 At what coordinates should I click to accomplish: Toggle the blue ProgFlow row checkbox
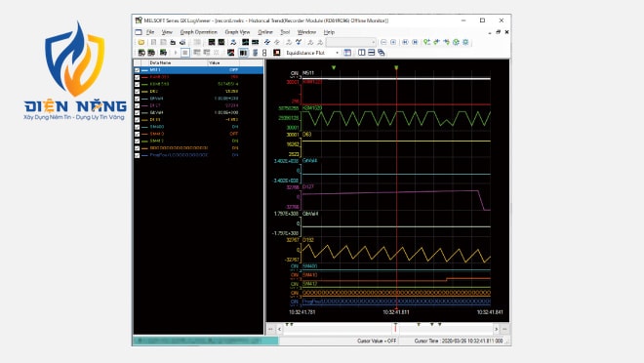click(x=138, y=155)
